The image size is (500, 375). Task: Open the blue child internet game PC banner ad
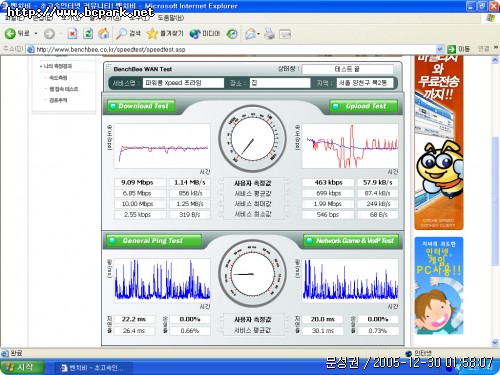point(439,286)
